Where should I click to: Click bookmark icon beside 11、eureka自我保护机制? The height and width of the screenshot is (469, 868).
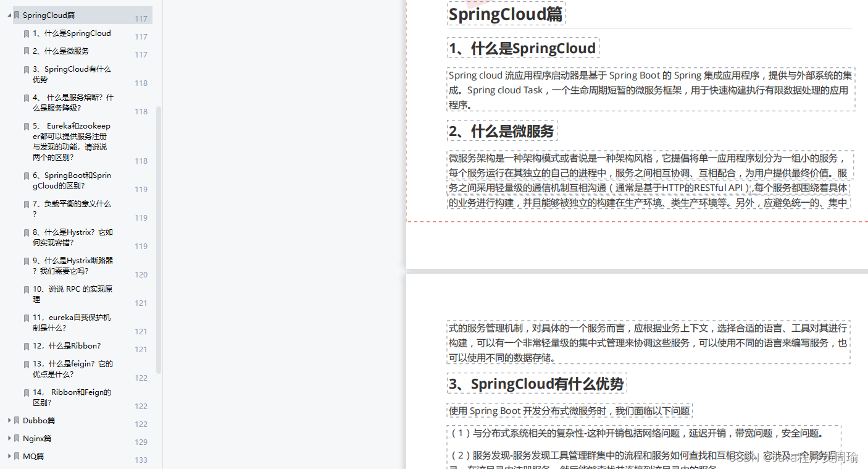[27, 318]
